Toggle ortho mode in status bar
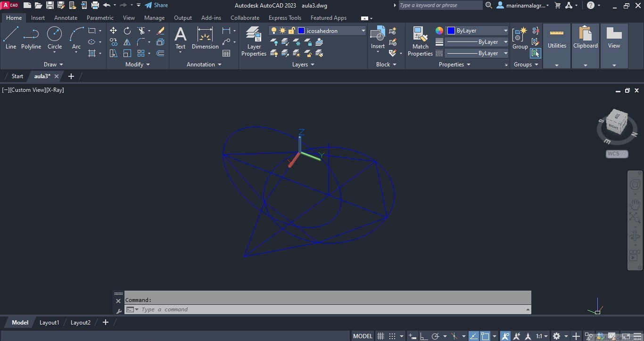The image size is (644, 341). click(x=424, y=336)
